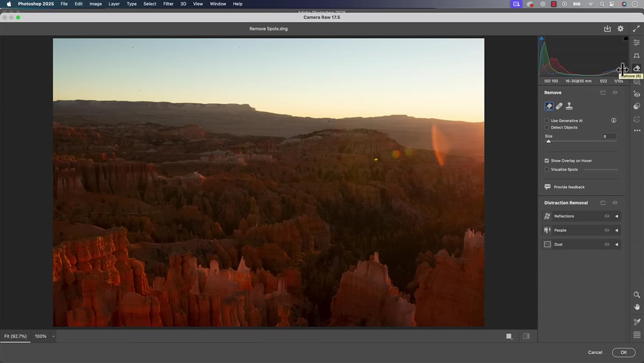Click the histogram graph

583,56
